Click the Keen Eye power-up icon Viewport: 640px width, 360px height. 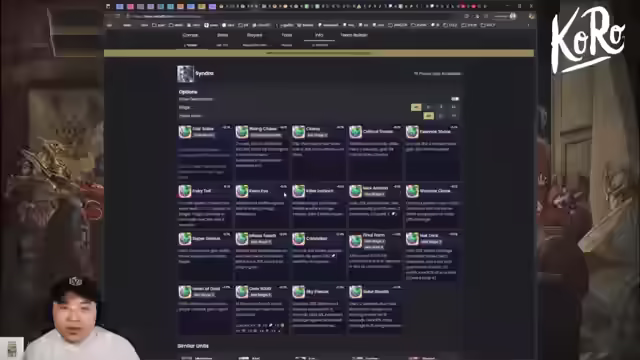pos(242,191)
